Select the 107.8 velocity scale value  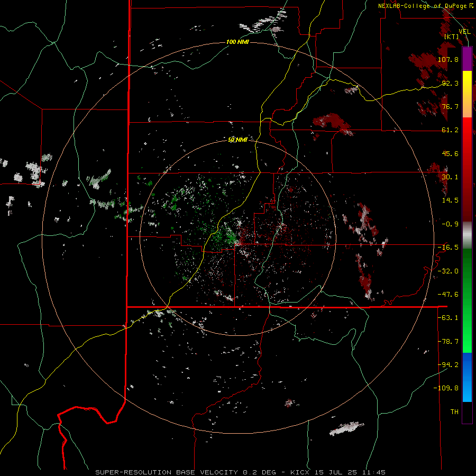coord(448,59)
